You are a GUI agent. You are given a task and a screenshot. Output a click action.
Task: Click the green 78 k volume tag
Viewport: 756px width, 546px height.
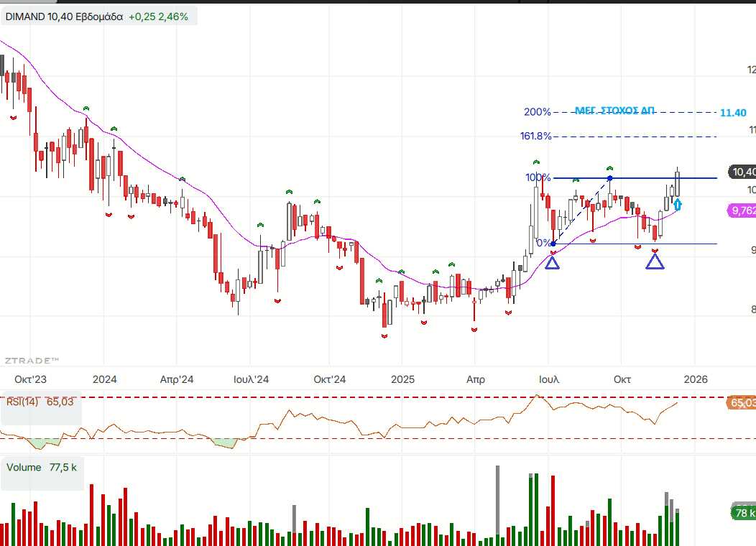(x=743, y=513)
